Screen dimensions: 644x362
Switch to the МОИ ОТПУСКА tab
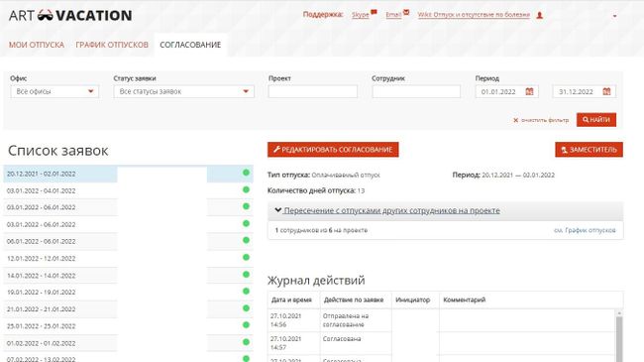point(37,45)
